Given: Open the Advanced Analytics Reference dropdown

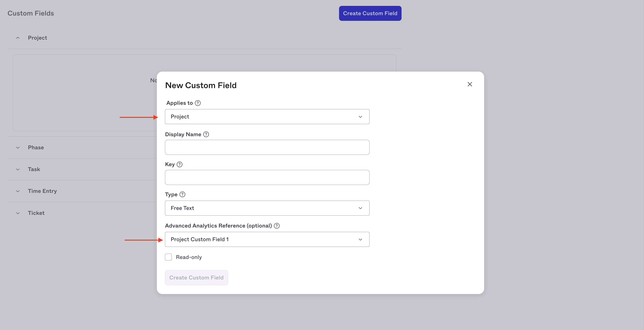Looking at the screenshot, I should click(x=267, y=239).
